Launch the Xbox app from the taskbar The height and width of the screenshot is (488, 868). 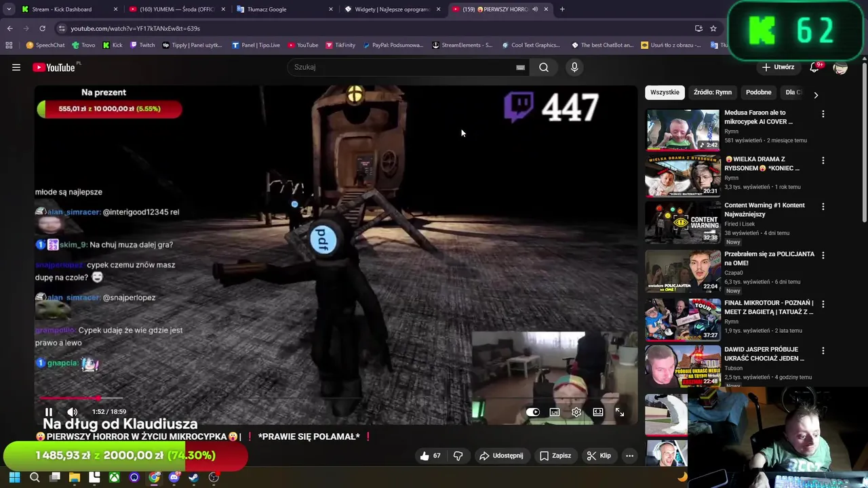click(115, 477)
